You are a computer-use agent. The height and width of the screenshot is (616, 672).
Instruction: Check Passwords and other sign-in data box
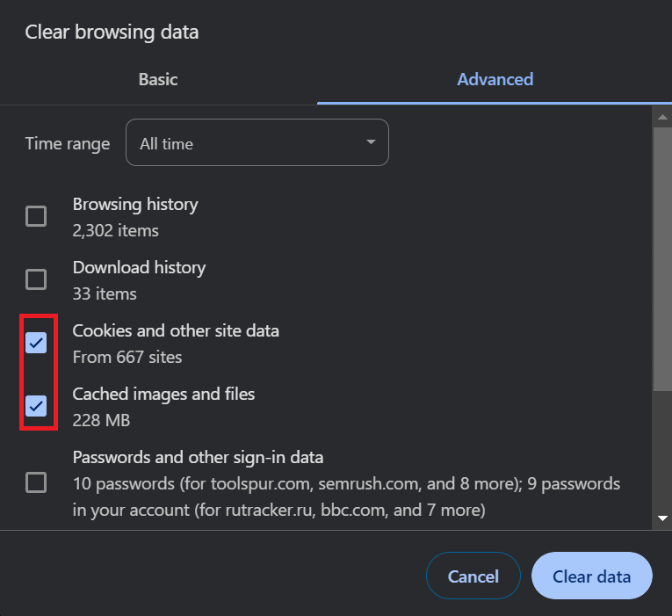pos(36,482)
